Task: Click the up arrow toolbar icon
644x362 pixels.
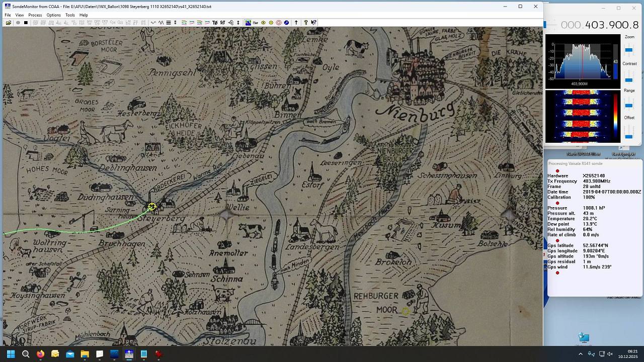Action: 296,23
